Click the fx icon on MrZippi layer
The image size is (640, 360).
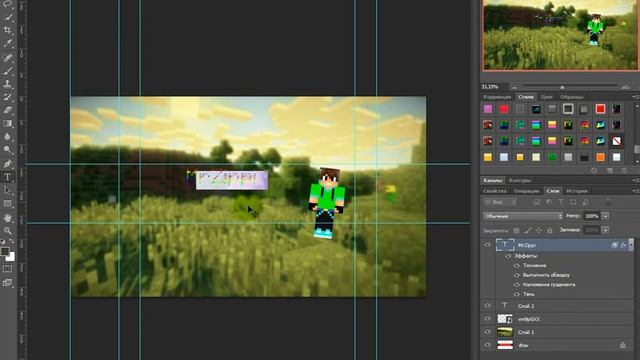click(623, 245)
